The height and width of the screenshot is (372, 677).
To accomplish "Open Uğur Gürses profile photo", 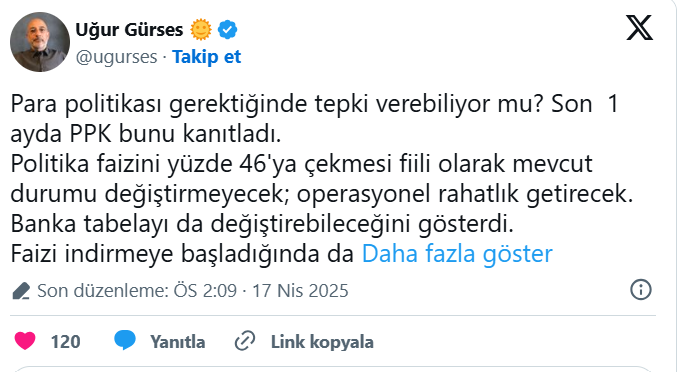I will tap(40, 42).
